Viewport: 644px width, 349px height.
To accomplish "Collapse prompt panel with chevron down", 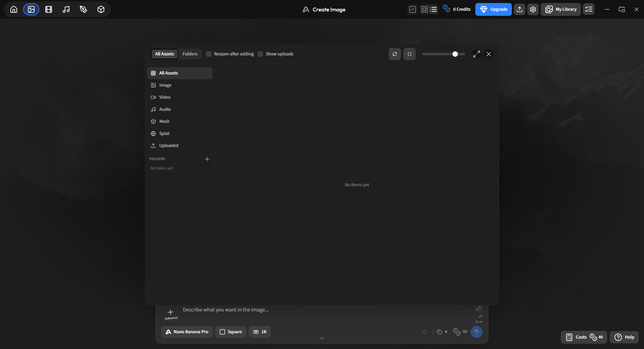I will [x=322, y=338].
